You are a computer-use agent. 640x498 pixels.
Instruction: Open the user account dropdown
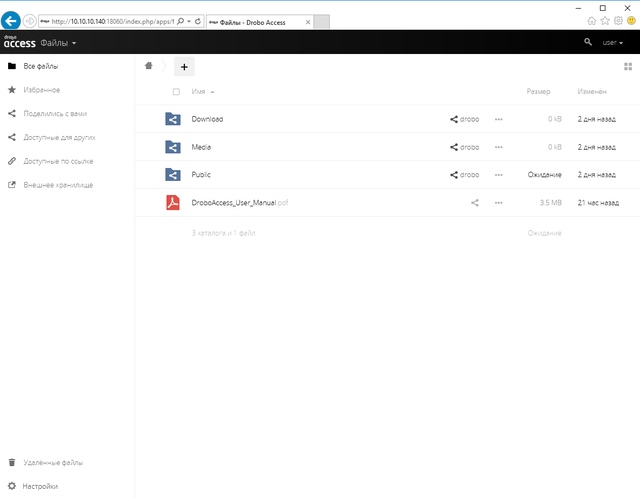pyautogui.click(x=613, y=43)
